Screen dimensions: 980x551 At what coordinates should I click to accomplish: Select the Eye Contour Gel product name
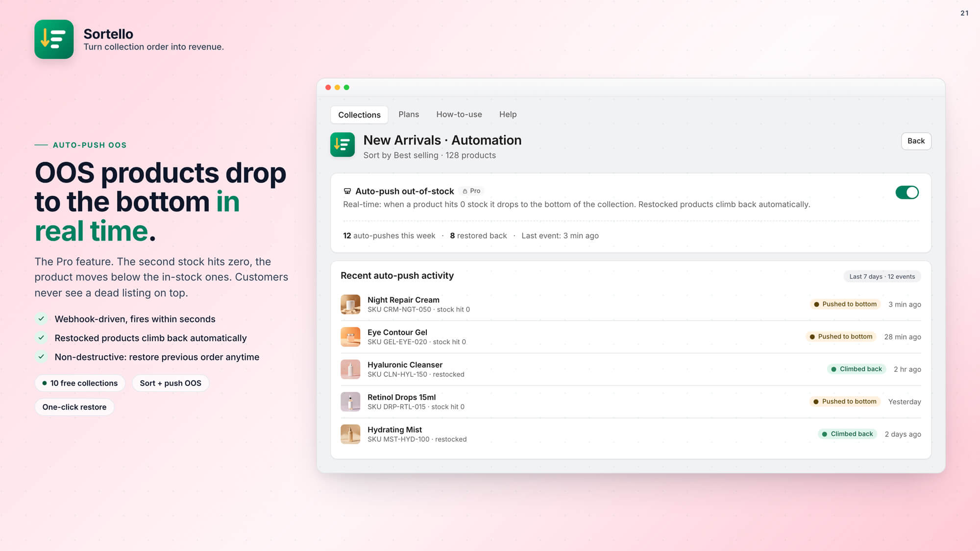pyautogui.click(x=397, y=332)
